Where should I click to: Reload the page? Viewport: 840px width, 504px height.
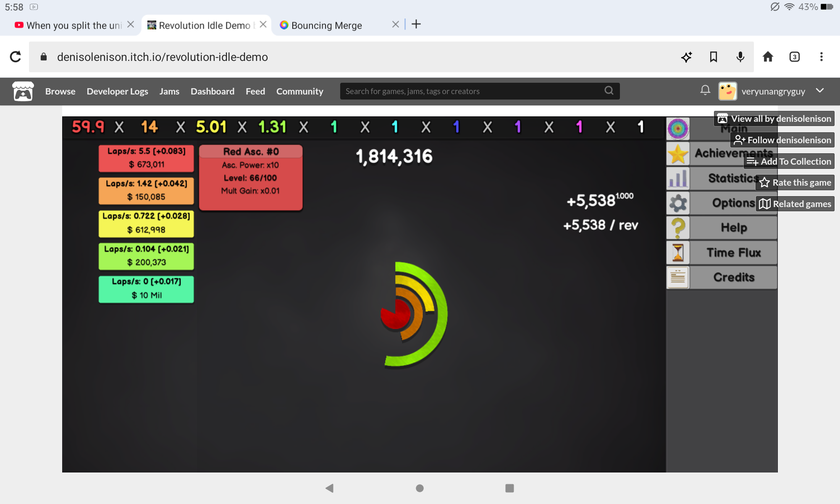tap(16, 57)
